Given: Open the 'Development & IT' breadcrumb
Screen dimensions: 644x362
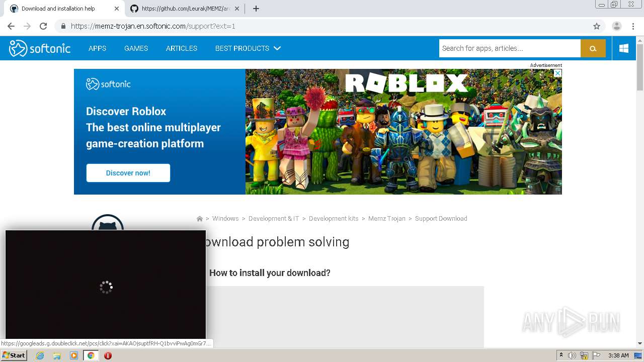Looking at the screenshot, I should (x=274, y=219).
